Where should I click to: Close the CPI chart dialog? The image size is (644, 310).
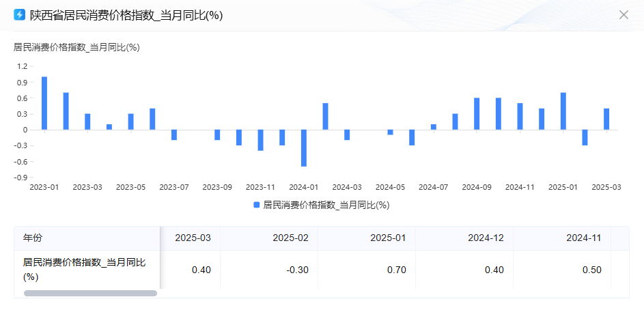pyautogui.click(x=624, y=15)
